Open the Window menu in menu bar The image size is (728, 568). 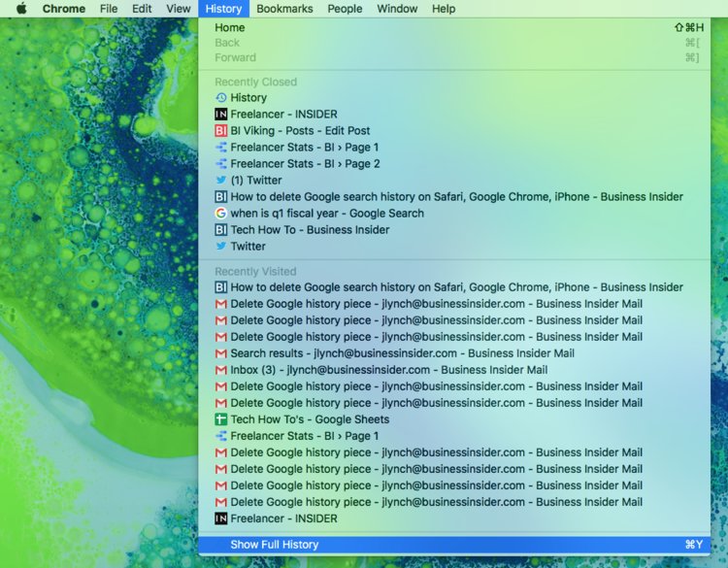click(x=397, y=9)
